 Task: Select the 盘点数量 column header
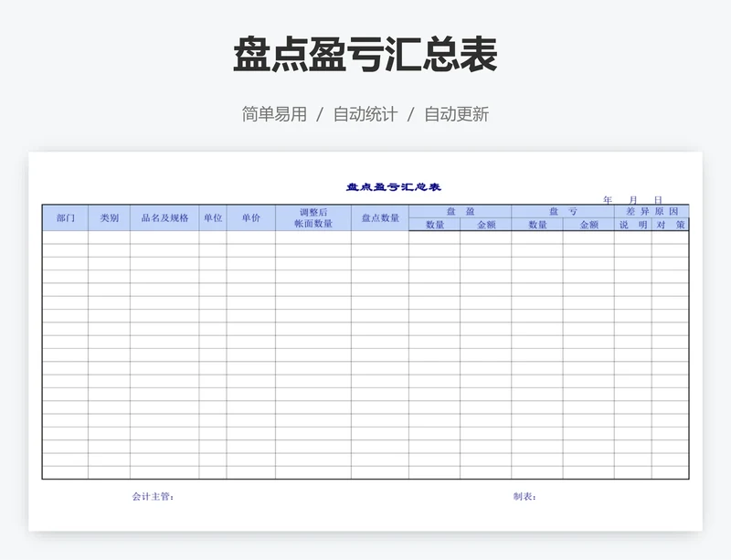380,217
